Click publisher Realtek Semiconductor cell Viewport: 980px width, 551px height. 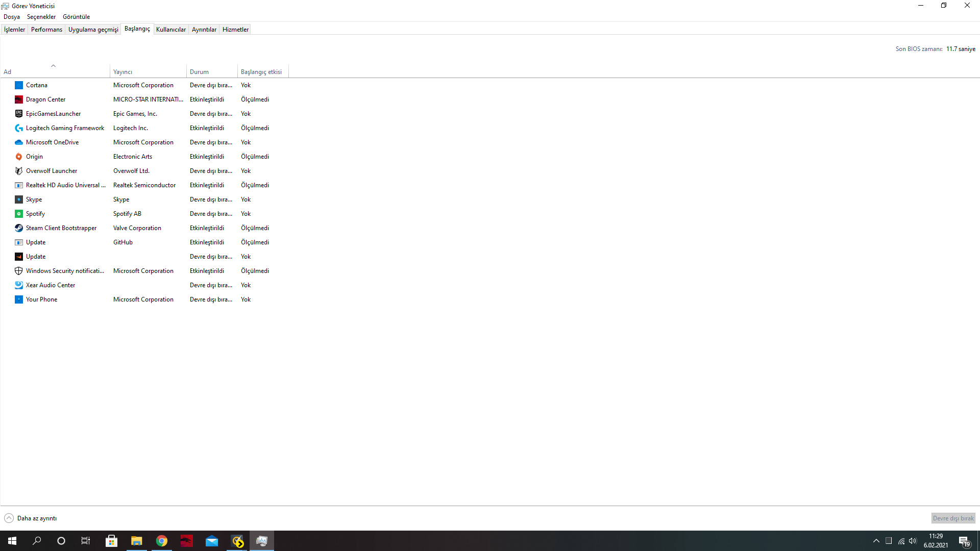(x=144, y=185)
